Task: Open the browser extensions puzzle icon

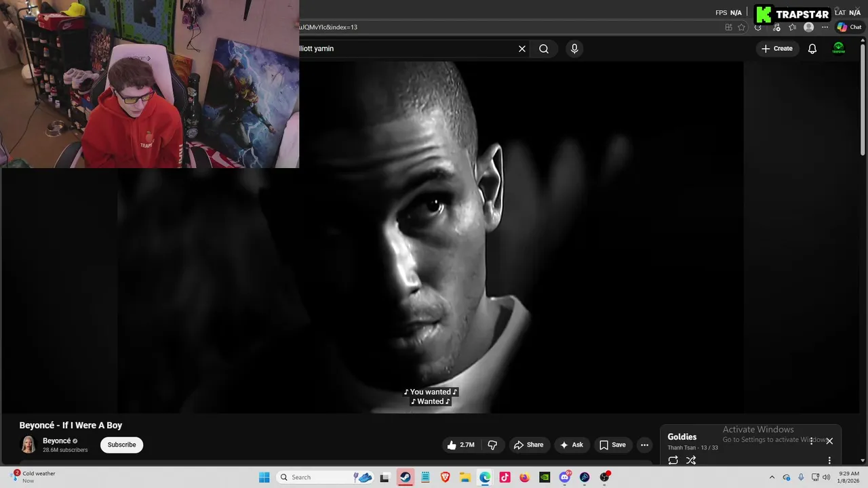Action: click(x=758, y=27)
